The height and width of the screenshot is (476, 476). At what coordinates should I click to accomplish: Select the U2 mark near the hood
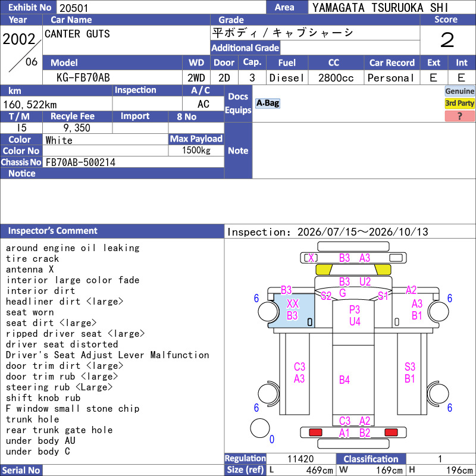point(365,281)
